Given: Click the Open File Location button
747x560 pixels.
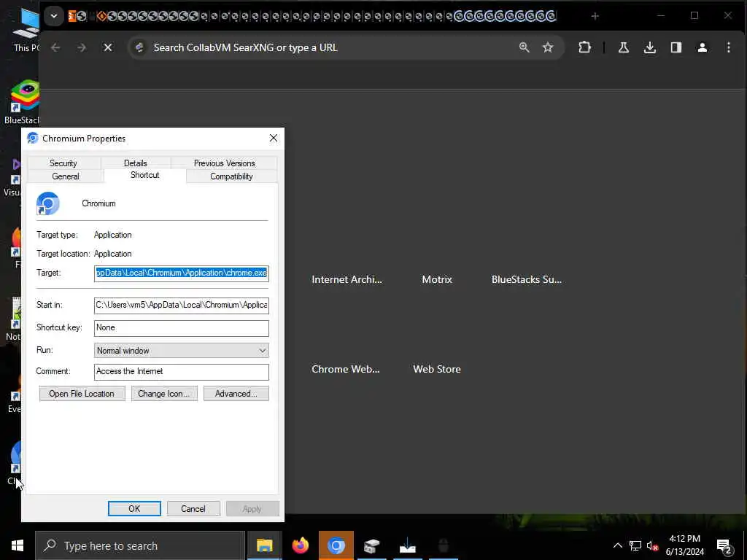Looking at the screenshot, I should [x=82, y=394].
